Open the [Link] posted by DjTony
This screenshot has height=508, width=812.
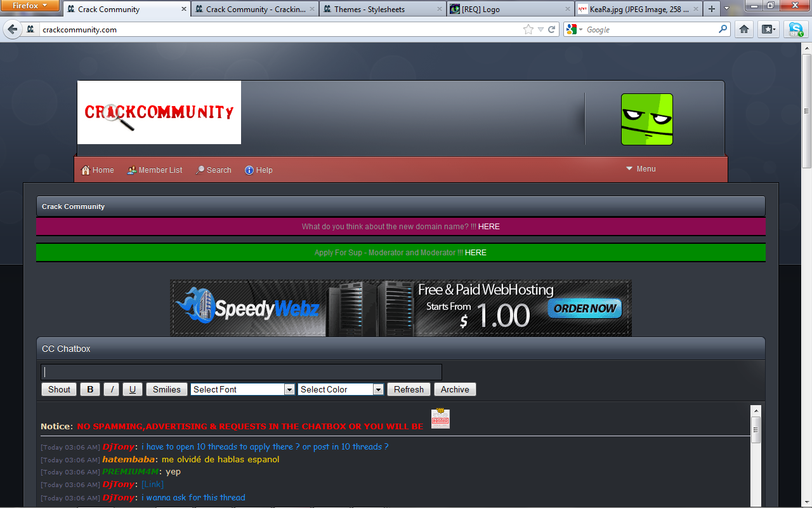pos(152,485)
